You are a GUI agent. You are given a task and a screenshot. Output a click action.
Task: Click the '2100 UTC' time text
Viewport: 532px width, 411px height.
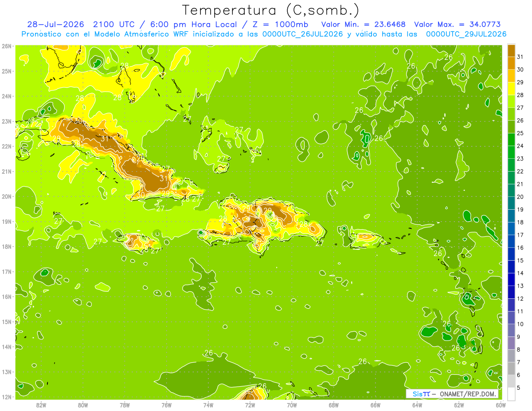coord(113,24)
